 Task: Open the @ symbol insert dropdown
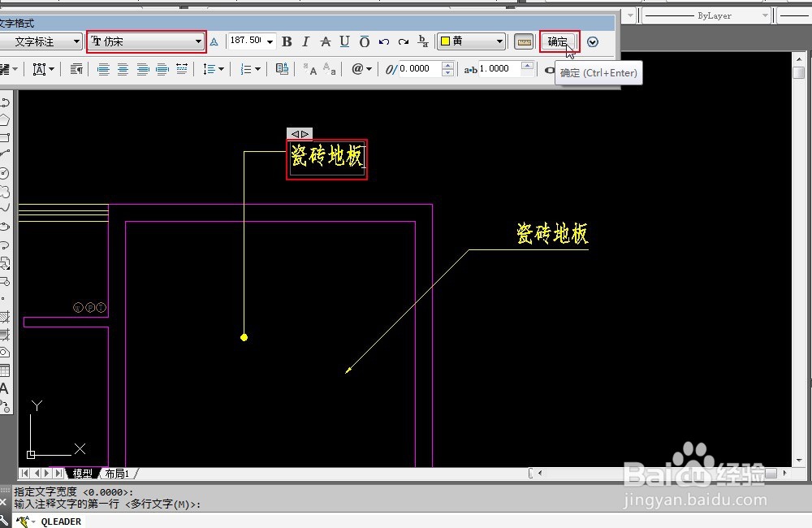coord(361,69)
